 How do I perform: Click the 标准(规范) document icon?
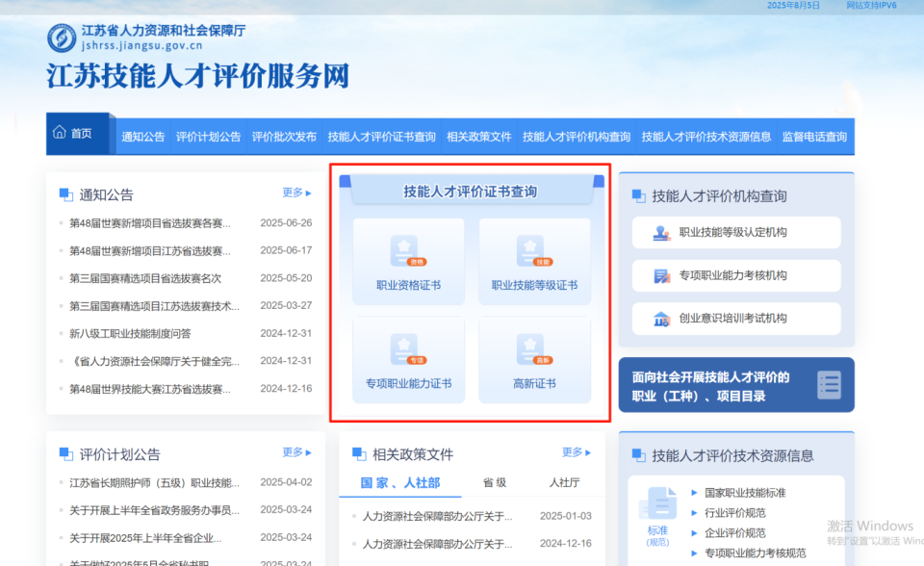click(658, 503)
